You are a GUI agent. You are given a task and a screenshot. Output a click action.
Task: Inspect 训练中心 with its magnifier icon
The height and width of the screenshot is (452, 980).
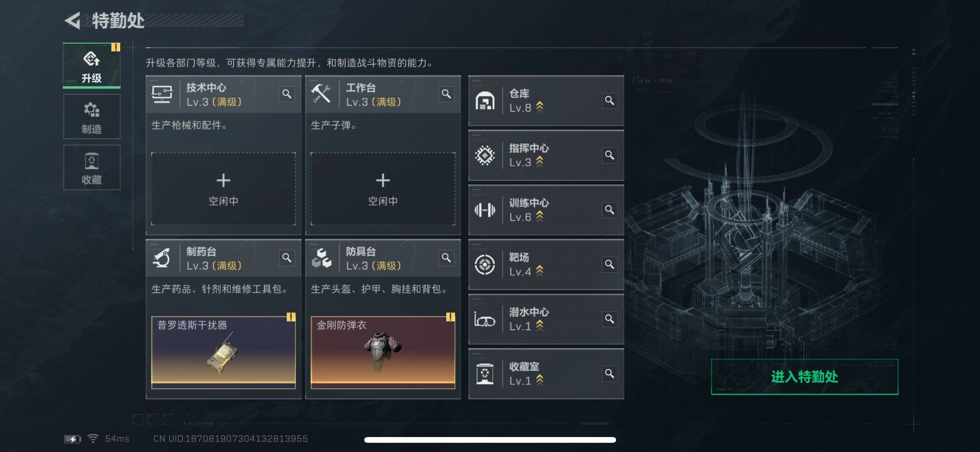(610, 210)
